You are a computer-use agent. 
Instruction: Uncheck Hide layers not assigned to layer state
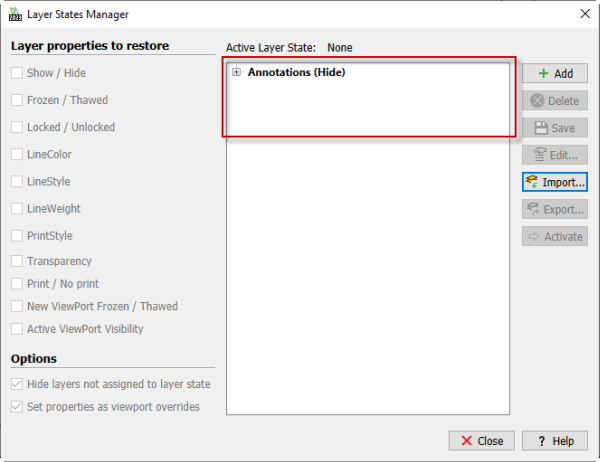(17, 384)
